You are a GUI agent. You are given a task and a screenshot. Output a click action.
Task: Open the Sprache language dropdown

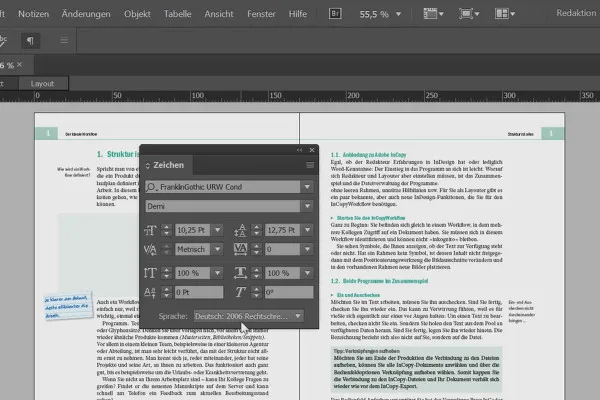(249, 316)
